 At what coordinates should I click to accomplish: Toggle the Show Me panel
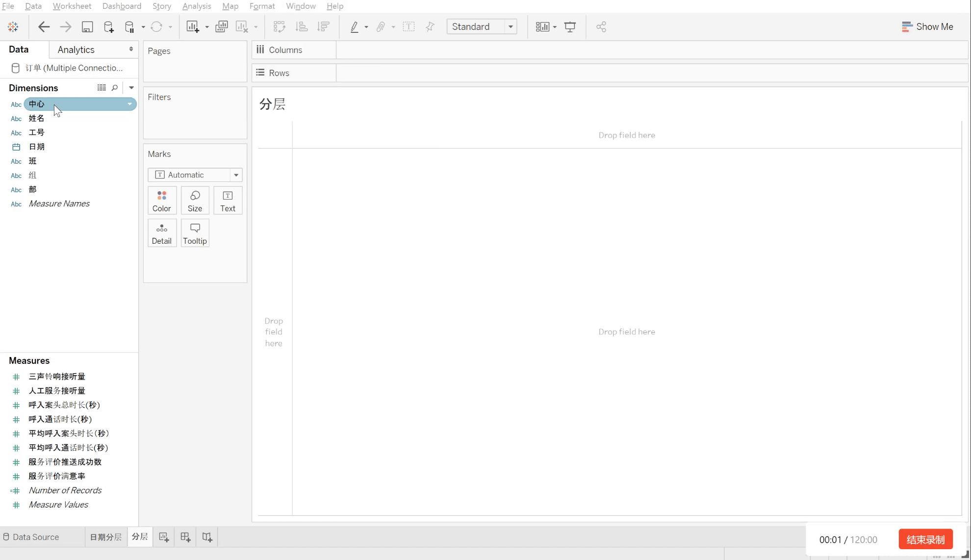click(927, 27)
